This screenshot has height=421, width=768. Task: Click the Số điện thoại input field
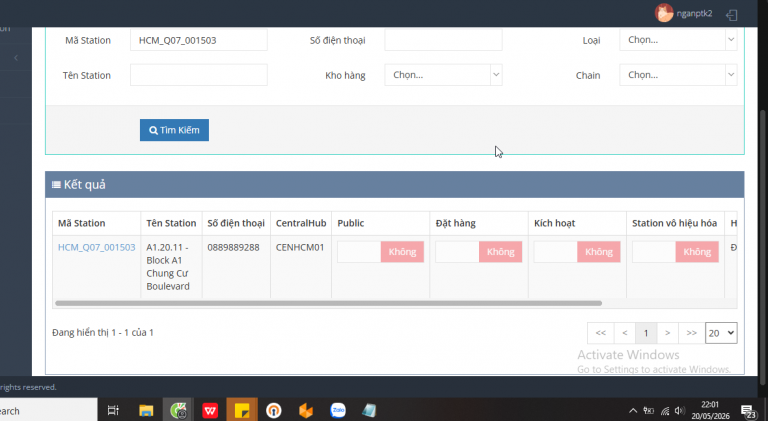pyautogui.click(x=443, y=40)
